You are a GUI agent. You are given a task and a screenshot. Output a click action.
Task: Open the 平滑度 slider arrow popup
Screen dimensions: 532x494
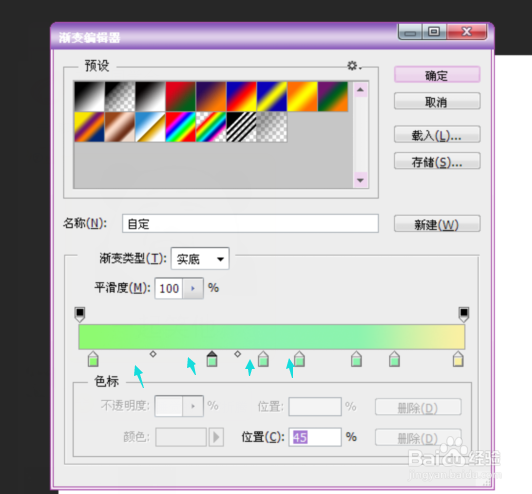(193, 288)
